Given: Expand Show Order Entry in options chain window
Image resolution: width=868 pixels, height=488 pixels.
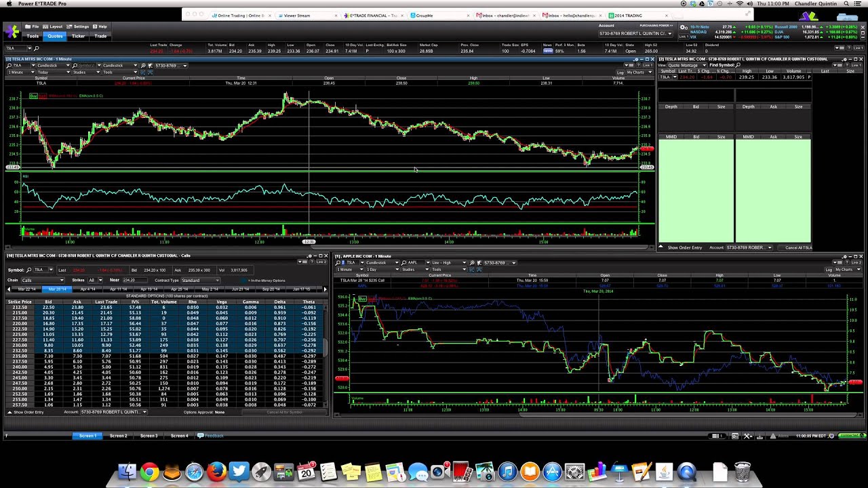Looking at the screenshot, I should (x=26, y=412).
